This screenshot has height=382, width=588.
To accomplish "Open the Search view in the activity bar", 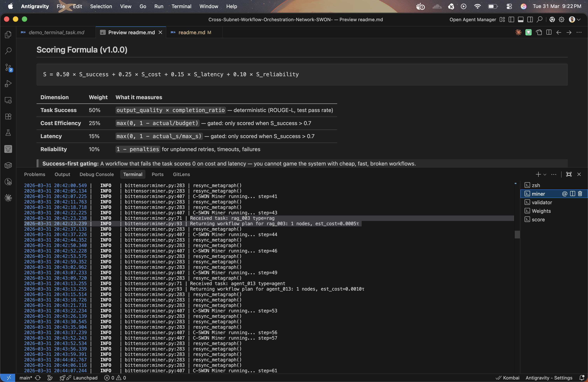I will (8, 51).
